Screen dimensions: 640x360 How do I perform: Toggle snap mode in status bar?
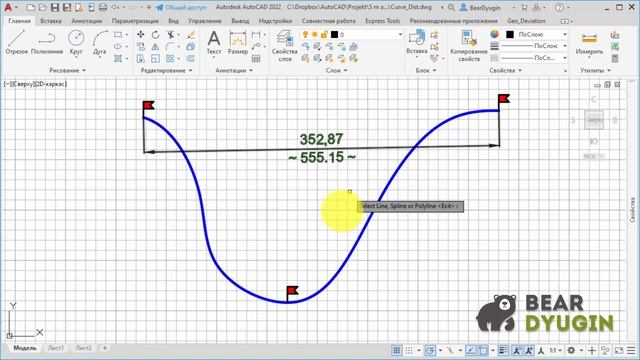[x=409, y=350]
